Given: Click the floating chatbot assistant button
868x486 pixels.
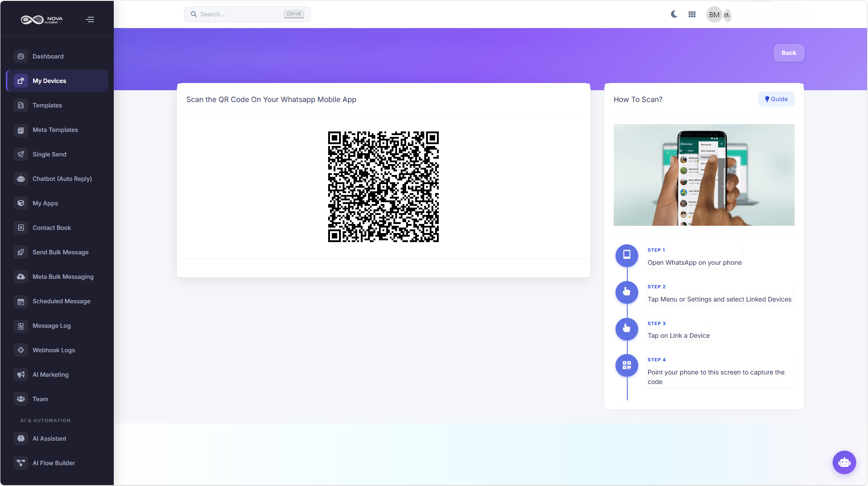Looking at the screenshot, I should pyautogui.click(x=844, y=462).
